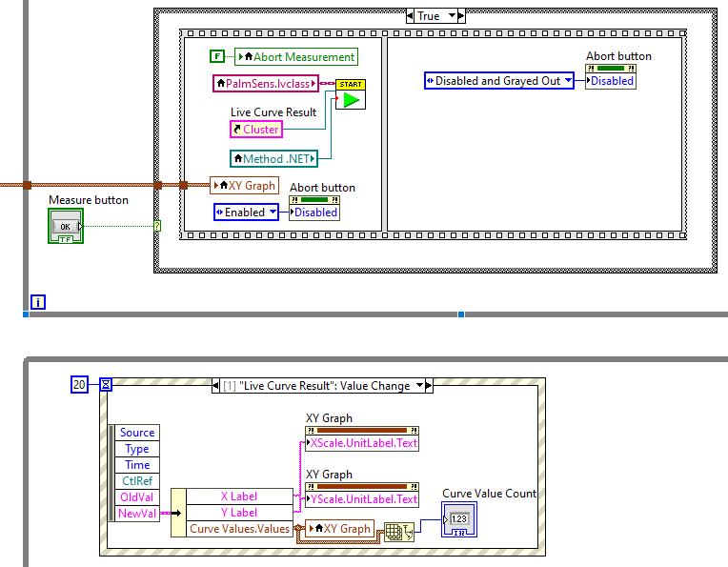Viewport: 728px width, 567px height.
Task: Select the loop iteration terminal
Action: (38, 302)
